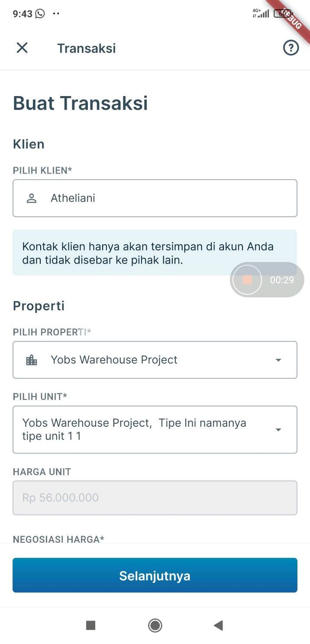310x644 pixels.
Task: Tap the Transaksi title in header
Action: [87, 48]
